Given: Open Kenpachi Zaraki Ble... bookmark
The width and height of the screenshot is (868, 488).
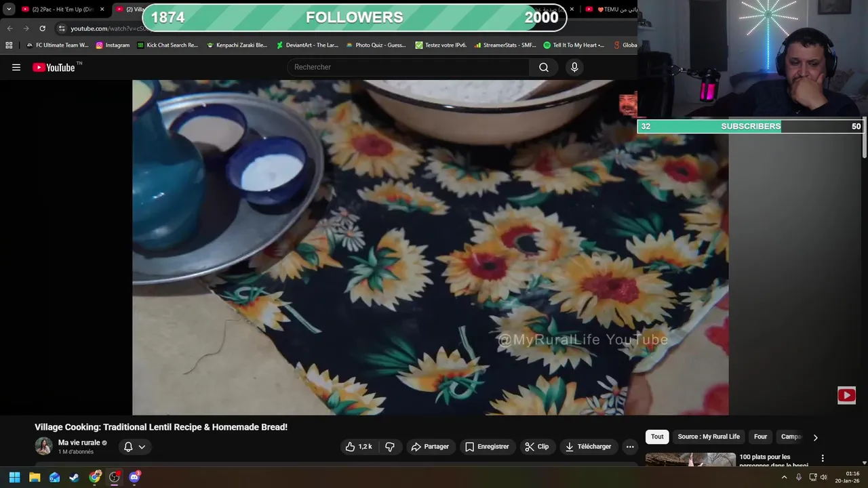Looking at the screenshot, I should [237, 45].
